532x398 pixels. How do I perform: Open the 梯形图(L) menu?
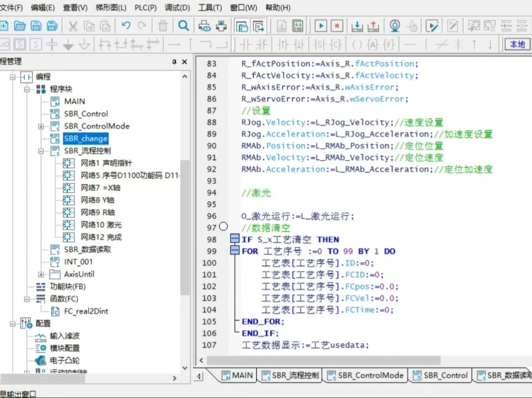(x=111, y=7)
